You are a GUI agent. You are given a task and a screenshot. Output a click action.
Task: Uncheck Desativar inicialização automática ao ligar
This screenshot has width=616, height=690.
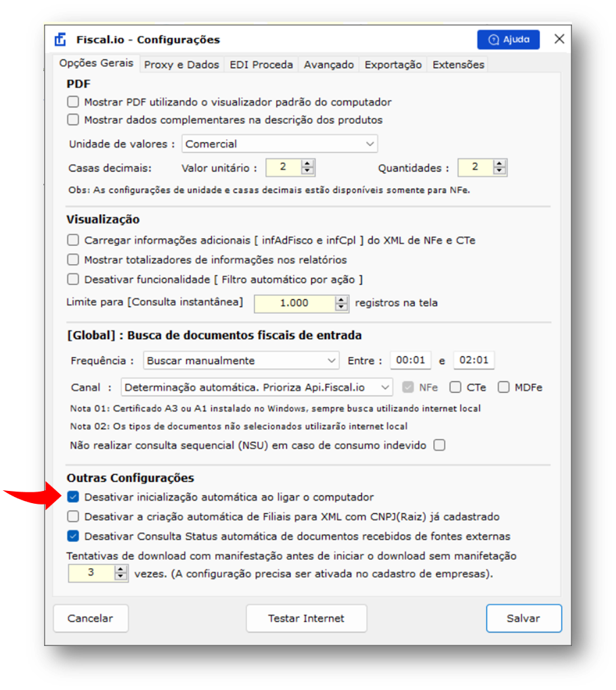[73, 497]
